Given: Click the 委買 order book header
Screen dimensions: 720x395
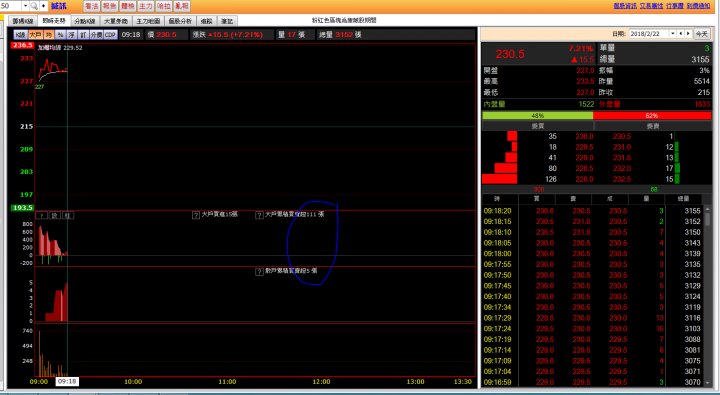Looking at the screenshot, I should point(538,126).
